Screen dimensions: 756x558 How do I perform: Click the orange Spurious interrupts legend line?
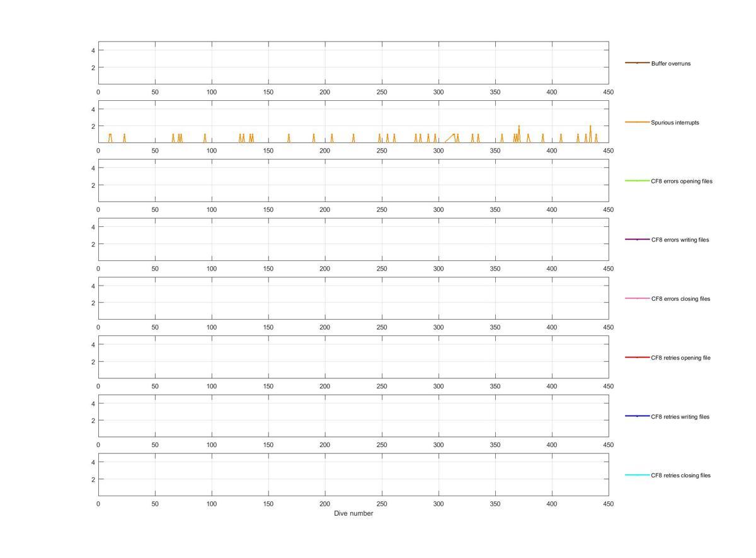coord(637,122)
